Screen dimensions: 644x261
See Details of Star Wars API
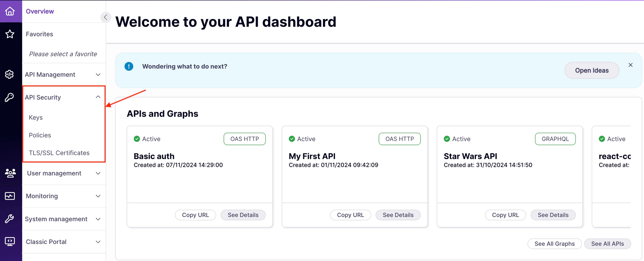tap(553, 215)
